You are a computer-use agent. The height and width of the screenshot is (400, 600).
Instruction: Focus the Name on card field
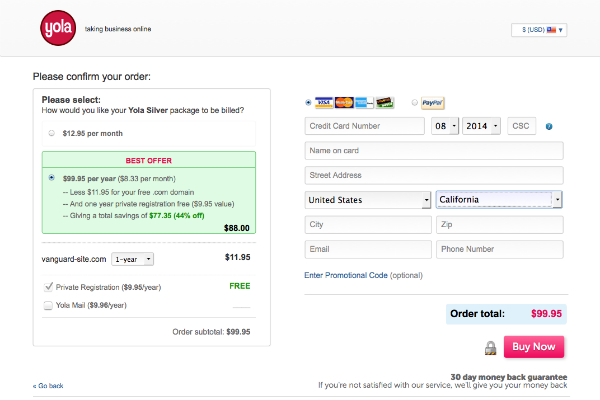(x=434, y=150)
